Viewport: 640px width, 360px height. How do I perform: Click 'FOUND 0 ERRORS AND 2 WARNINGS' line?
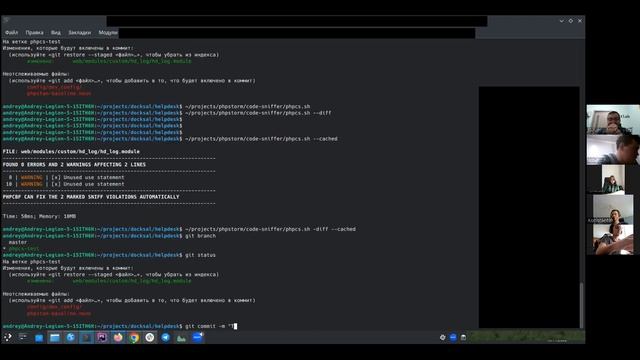pyautogui.click(x=74, y=164)
